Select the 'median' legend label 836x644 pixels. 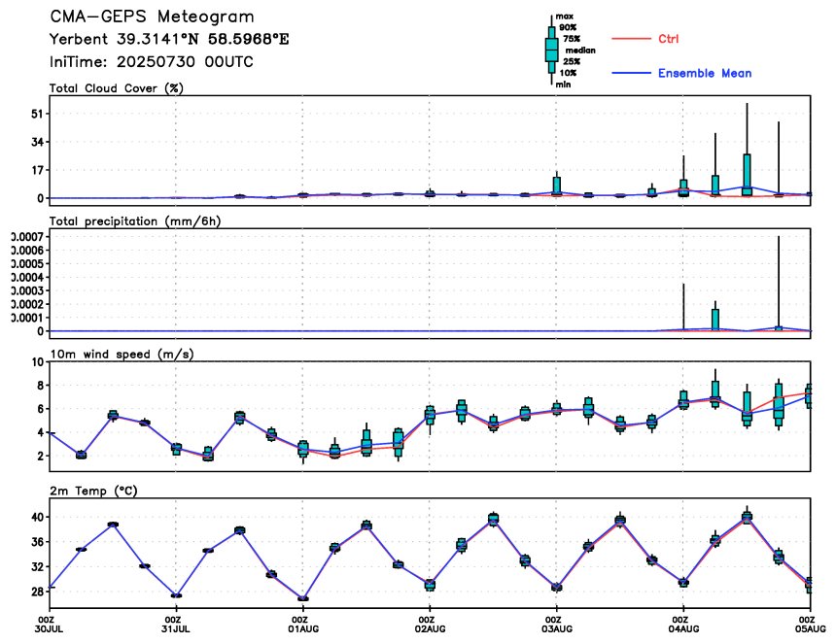pyautogui.click(x=580, y=51)
